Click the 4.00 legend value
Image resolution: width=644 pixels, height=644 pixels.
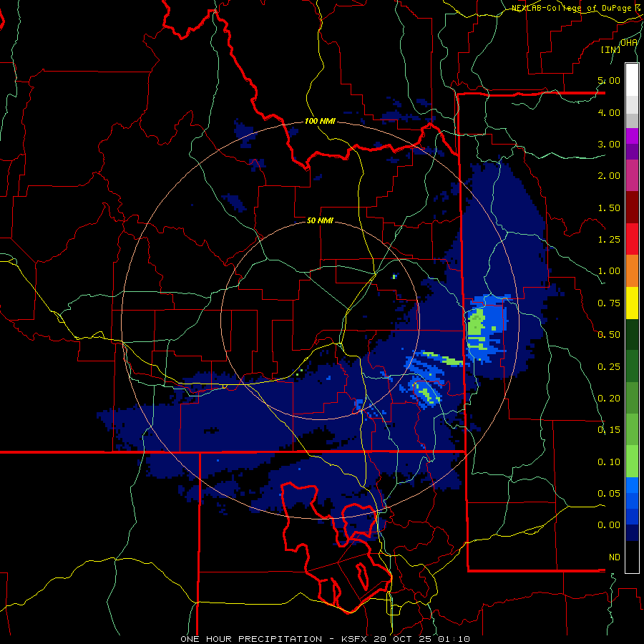click(609, 112)
